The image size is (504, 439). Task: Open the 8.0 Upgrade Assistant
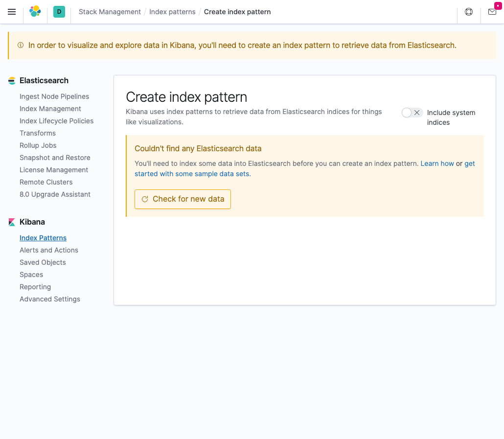click(x=55, y=194)
